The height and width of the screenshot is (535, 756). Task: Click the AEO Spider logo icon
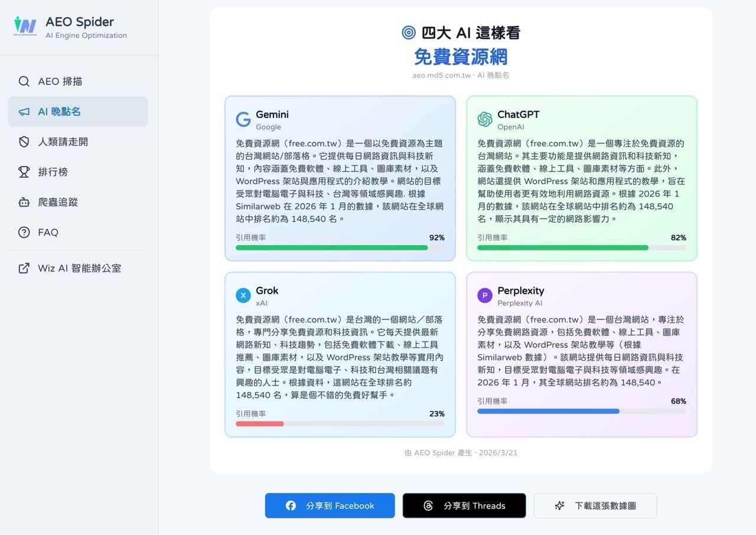click(25, 27)
